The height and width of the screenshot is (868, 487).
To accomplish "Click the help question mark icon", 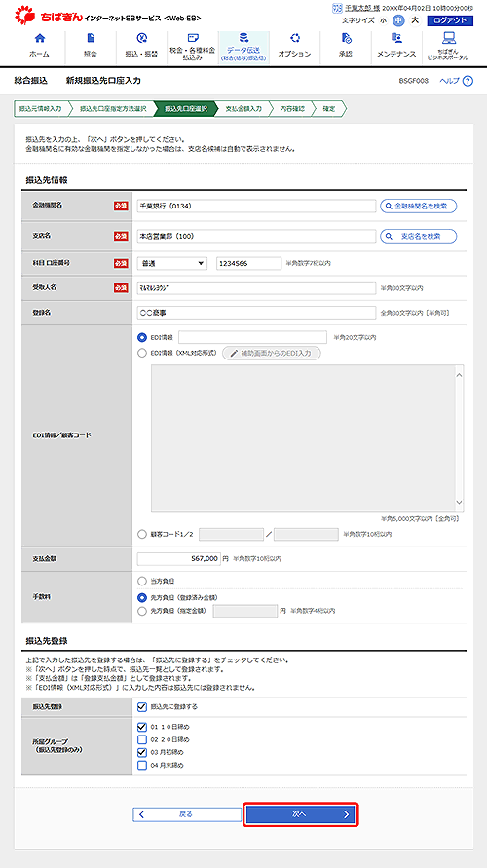I will 468,81.
